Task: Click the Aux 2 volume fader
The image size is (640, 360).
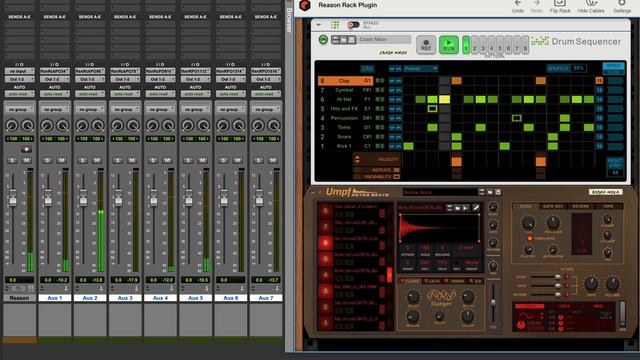Action: click(83, 199)
